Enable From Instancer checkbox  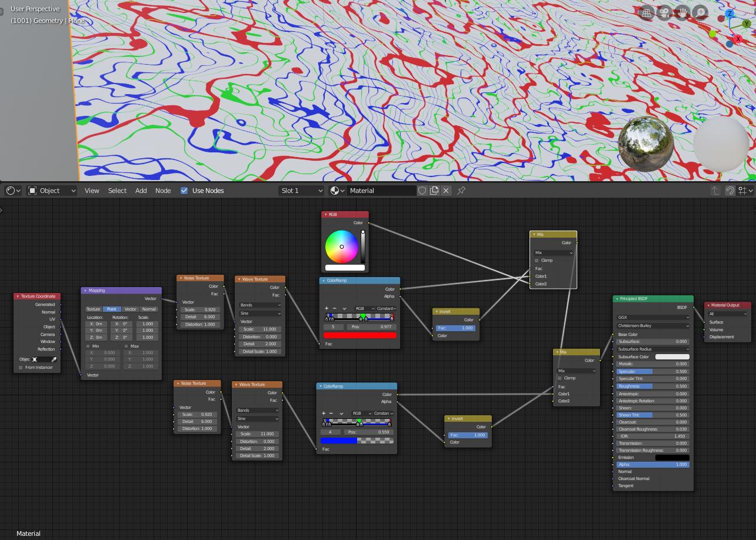[x=21, y=368]
